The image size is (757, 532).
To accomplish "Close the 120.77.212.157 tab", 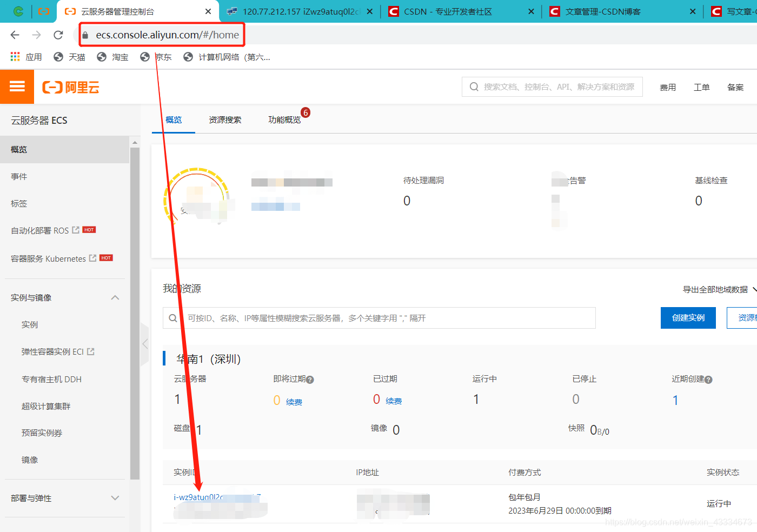I will pyautogui.click(x=370, y=11).
